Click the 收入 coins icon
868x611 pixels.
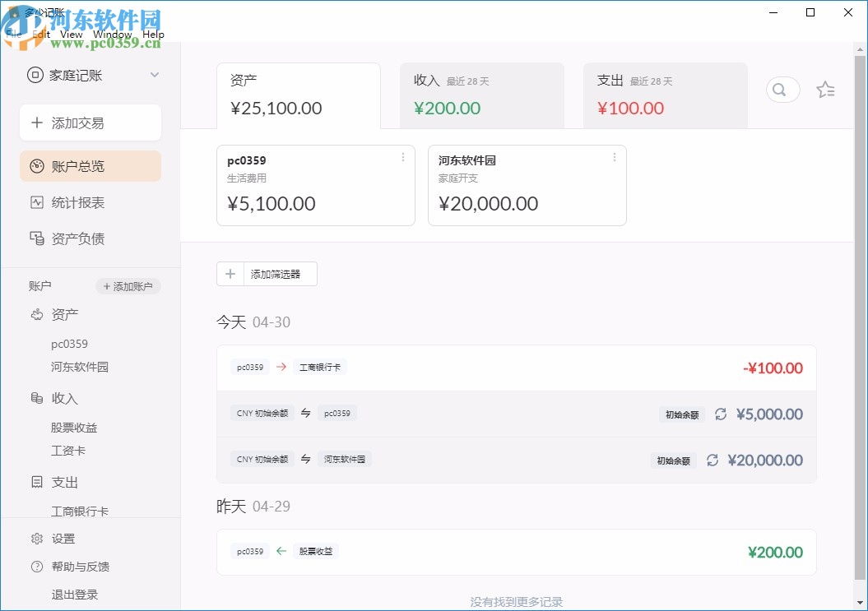click(x=36, y=399)
